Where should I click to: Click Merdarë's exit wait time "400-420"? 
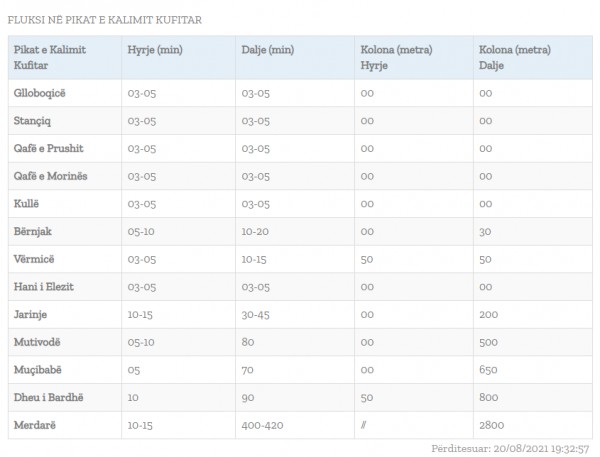(x=264, y=425)
